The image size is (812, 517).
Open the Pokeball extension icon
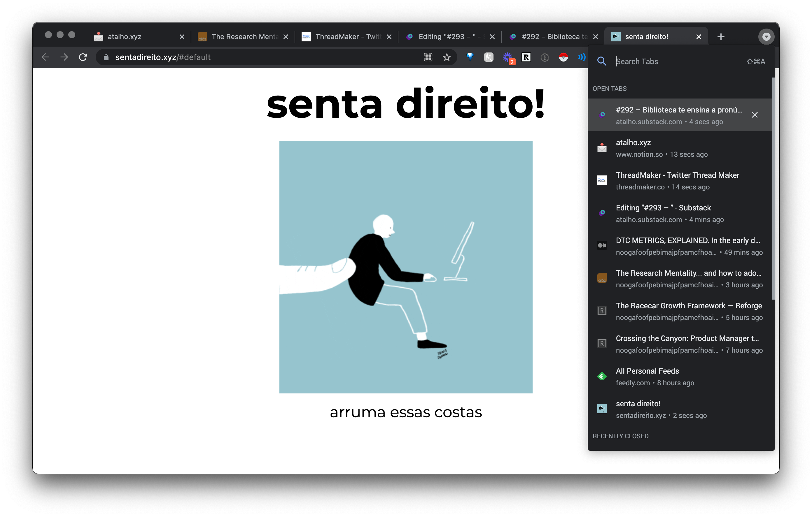point(563,57)
